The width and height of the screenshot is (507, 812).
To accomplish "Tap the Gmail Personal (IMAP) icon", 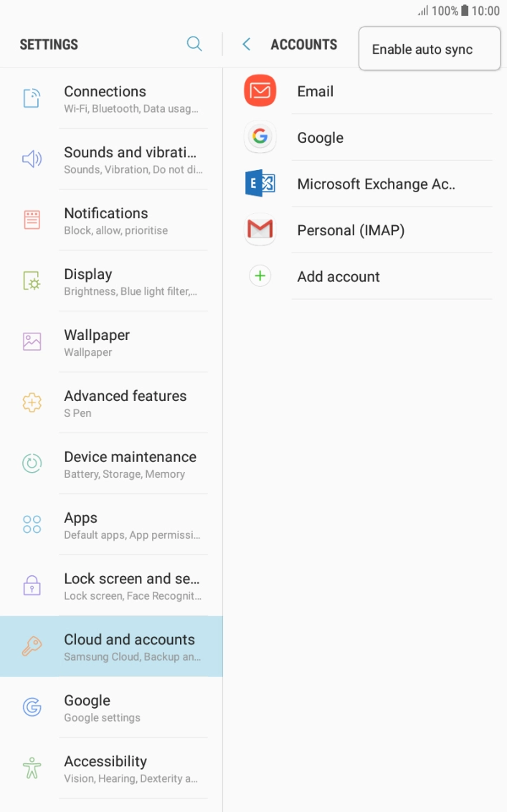I will coord(260,229).
